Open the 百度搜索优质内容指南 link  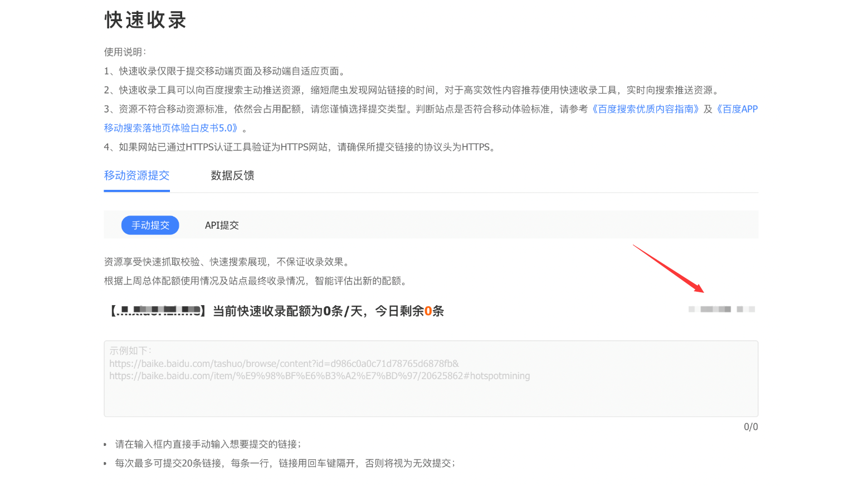pyautogui.click(x=646, y=109)
